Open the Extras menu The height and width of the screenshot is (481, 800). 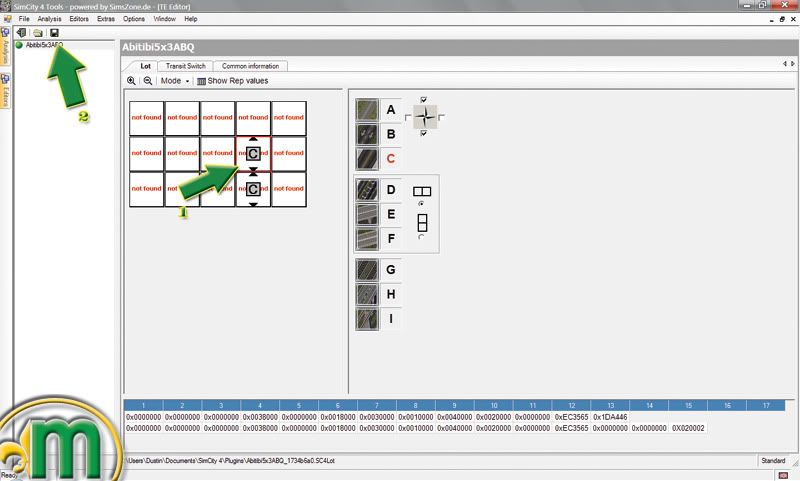tap(106, 19)
